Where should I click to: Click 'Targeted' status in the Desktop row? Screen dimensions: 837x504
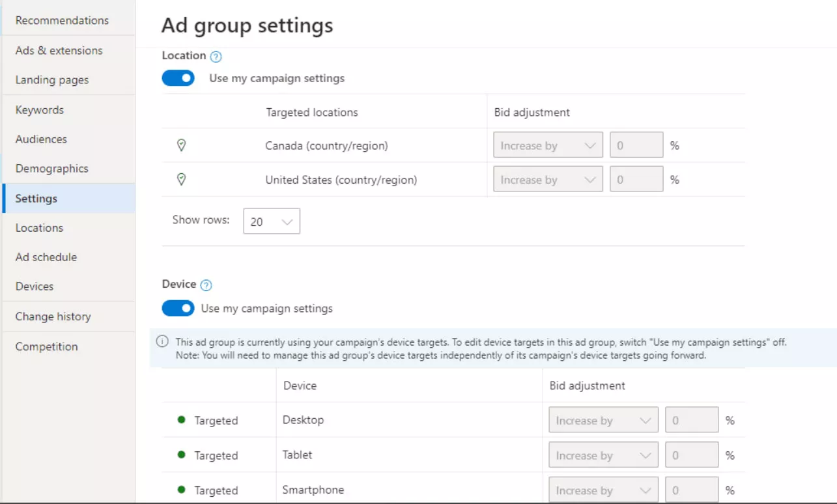tap(216, 421)
